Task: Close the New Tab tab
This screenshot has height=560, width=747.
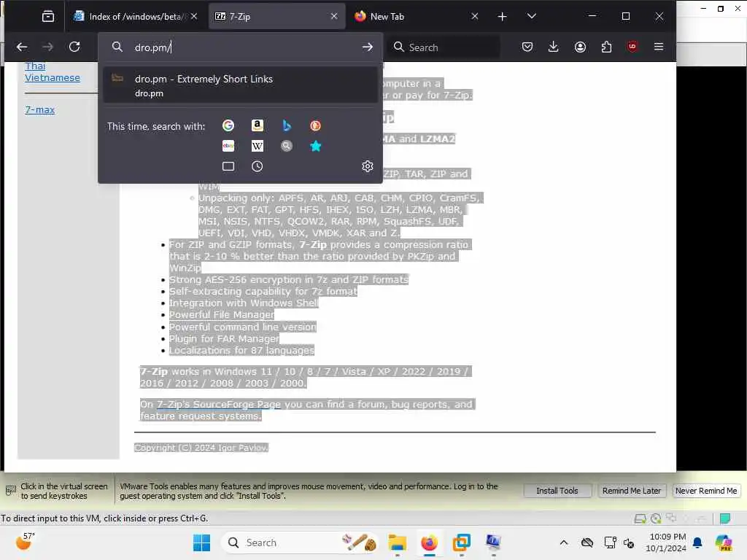Action: coord(474,16)
